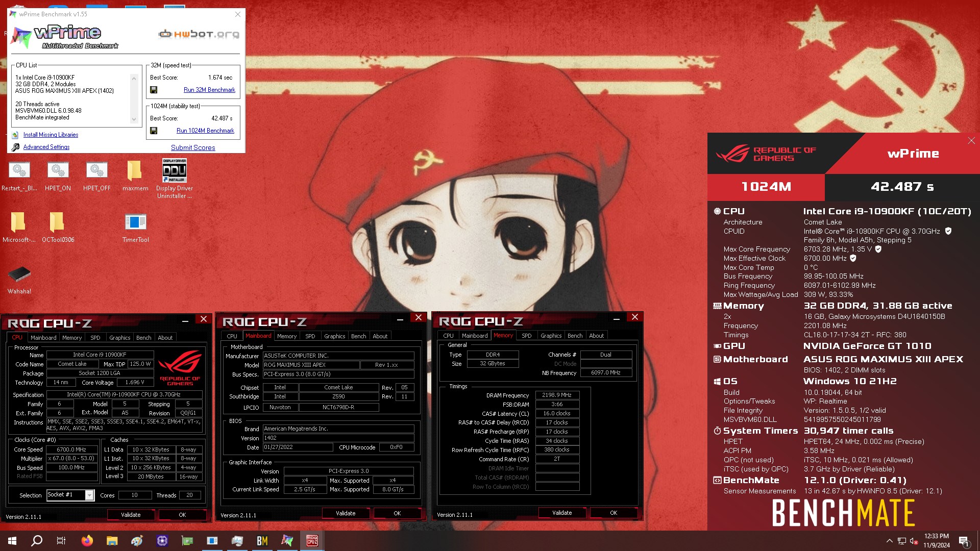Open SPD tab in right CPU-Z window
The image size is (980, 551).
click(x=526, y=336)
